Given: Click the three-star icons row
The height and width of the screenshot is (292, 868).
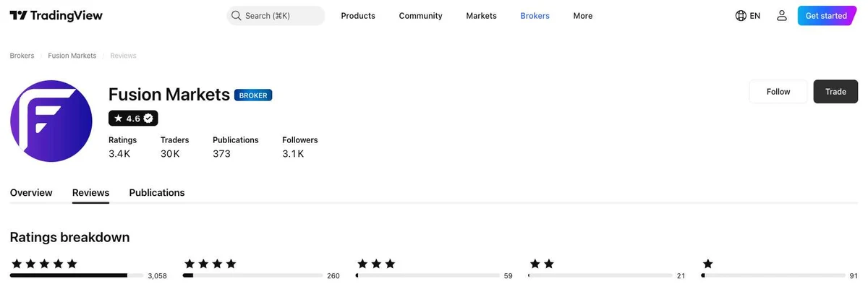Looking at the screenshot, I should click(x=375, y=264).
